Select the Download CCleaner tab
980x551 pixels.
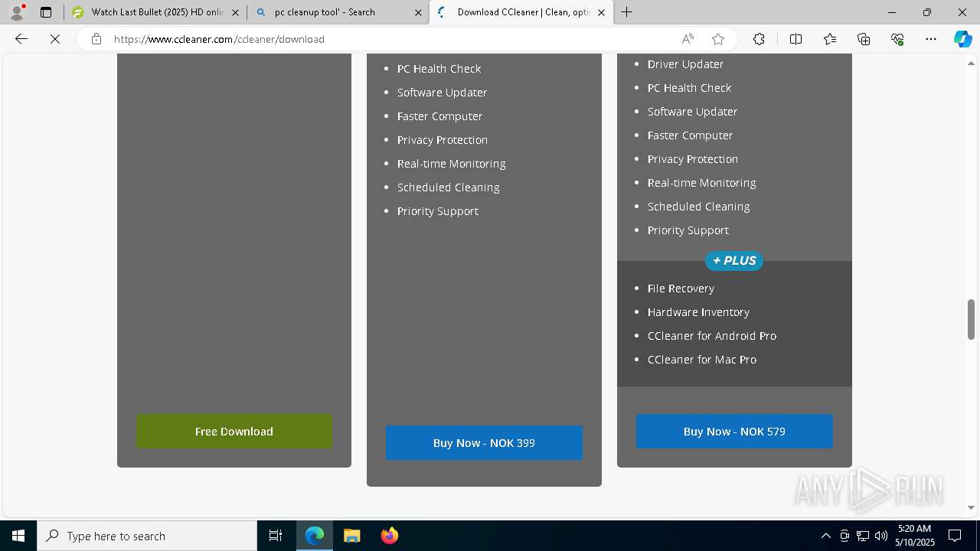pyautogui.click(x=521, y=12)
